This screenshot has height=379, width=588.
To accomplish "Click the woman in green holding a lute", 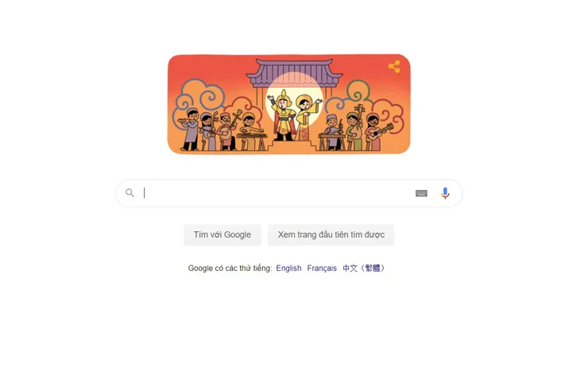I will [x=354, y=130].
